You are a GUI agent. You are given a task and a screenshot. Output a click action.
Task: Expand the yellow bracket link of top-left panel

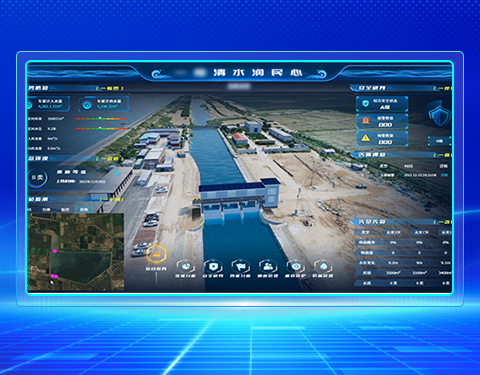point(110,88)
